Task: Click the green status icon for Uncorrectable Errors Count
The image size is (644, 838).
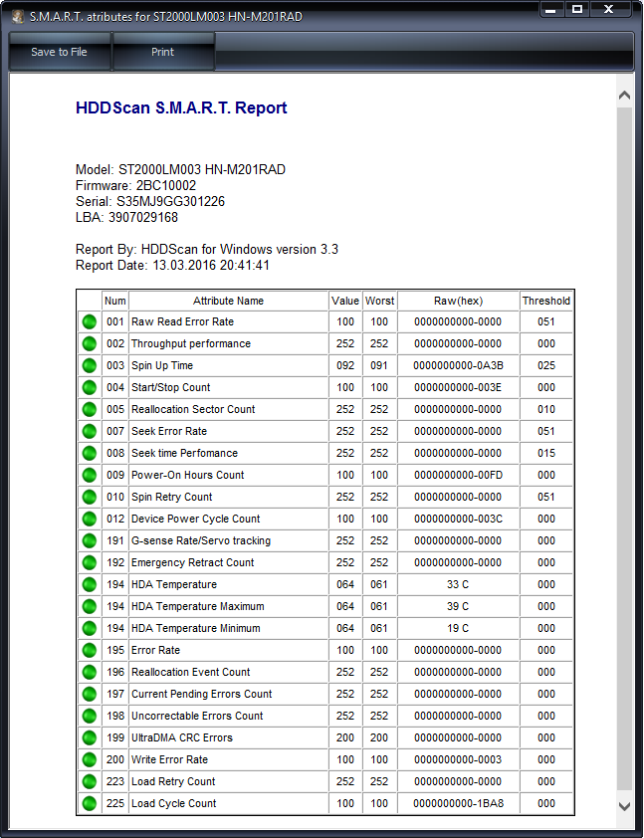Action: pos(90,717)
